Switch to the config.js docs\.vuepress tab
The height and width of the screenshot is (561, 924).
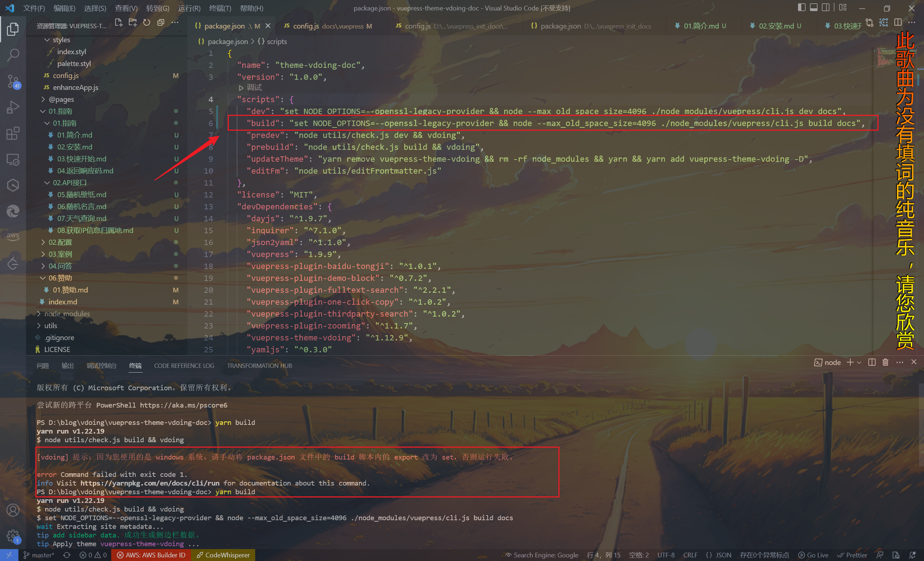pos(328,26)
